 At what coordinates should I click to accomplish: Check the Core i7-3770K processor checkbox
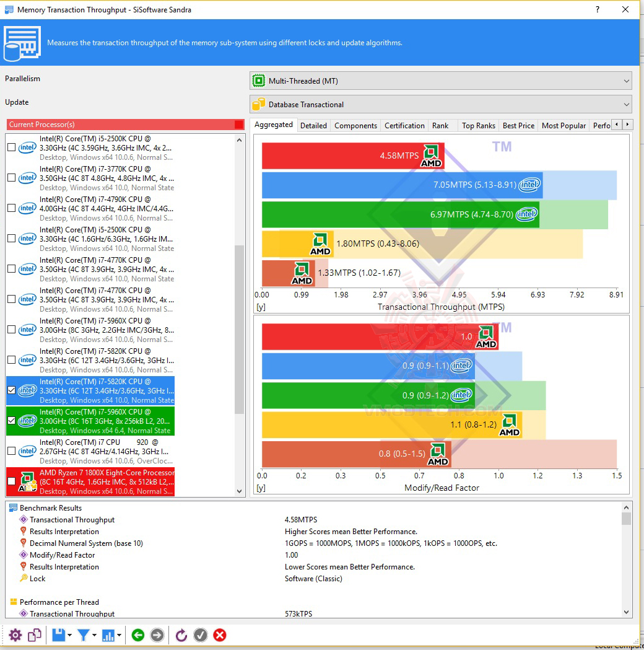(12, 178)
